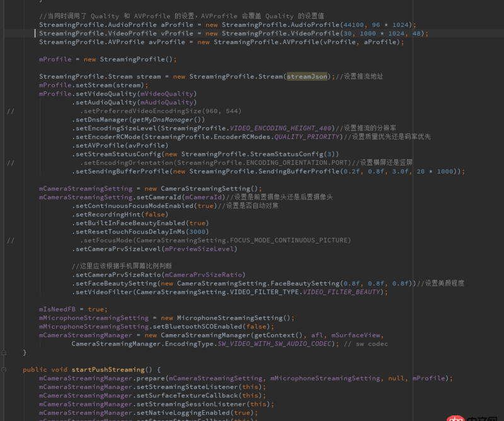
Task: Click the startPushStreaming method name
Action: [x=108, y=369]
